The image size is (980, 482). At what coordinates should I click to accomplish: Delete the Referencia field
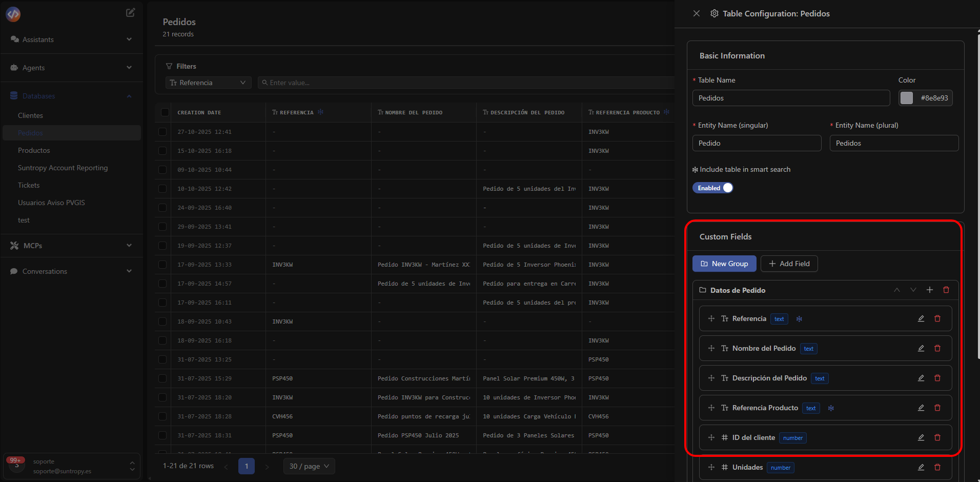click(937, 318)
